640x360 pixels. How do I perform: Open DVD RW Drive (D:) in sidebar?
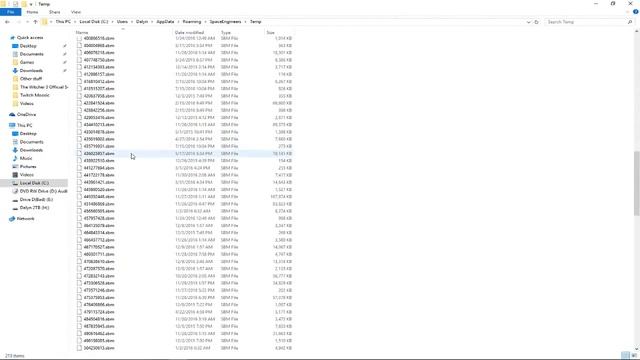43,191
